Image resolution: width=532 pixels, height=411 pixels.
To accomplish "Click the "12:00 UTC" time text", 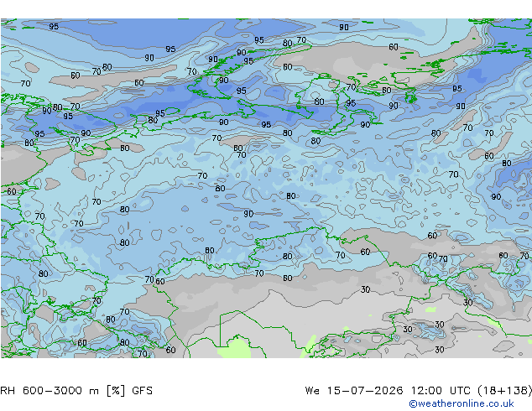I will point(441,391).
